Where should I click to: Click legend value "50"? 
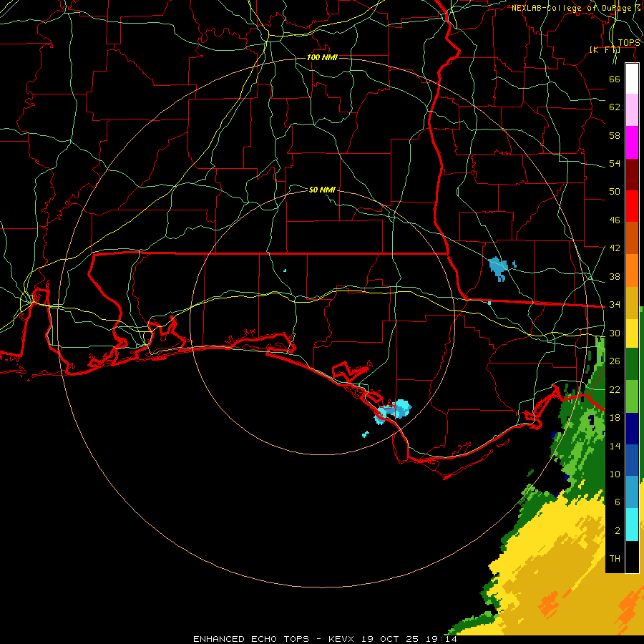[x=615, y=191]
